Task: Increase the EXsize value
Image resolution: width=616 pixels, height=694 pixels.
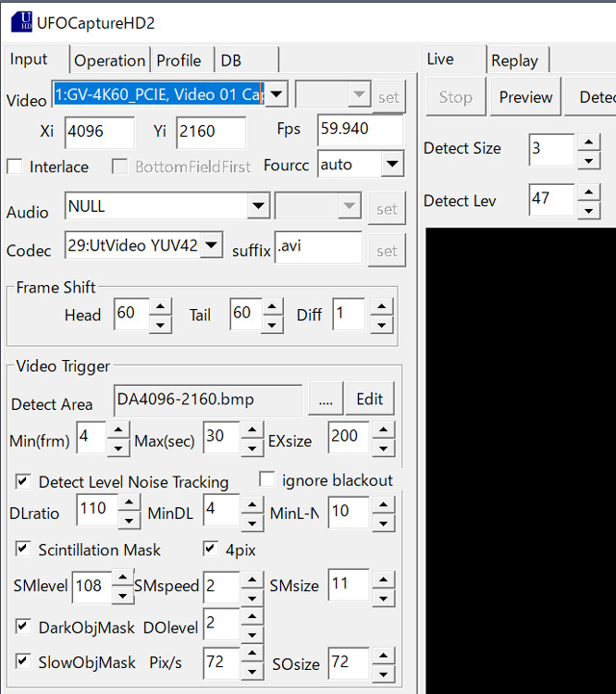Action: 383,429
